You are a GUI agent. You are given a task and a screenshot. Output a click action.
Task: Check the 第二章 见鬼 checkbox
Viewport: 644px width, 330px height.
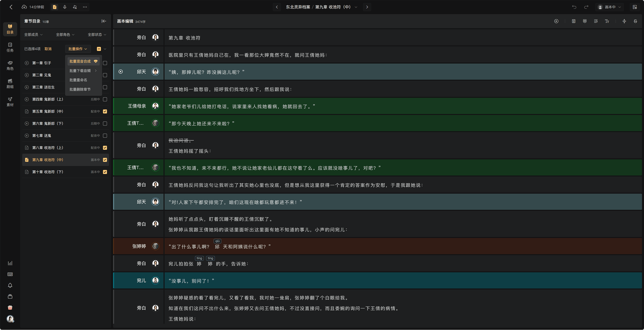tap(105, 75)
